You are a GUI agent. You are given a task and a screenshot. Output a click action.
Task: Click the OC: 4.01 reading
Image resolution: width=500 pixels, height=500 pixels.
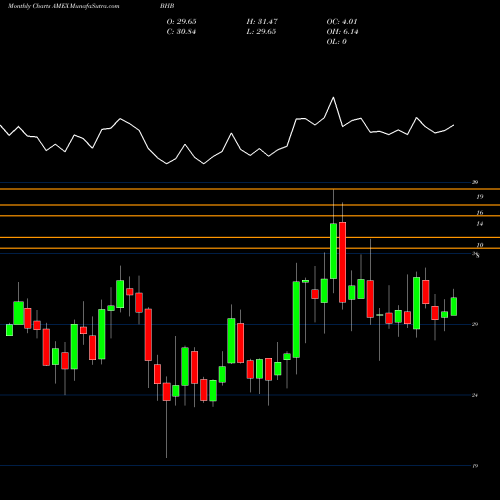(342, 22)
